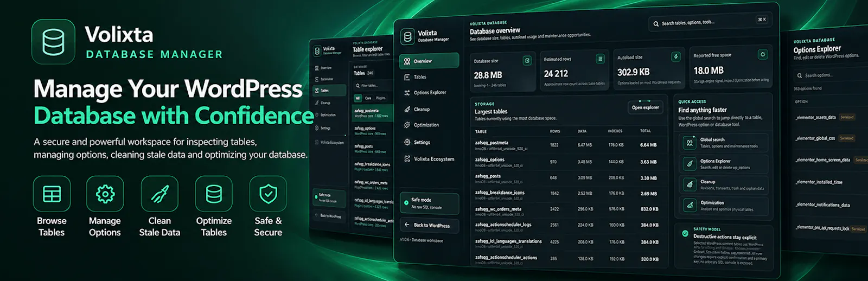Click the zafsqg_actionscheduler_actions row in Largest tables
The width and height of the screenshot is (868, 281).
(569, 259)
